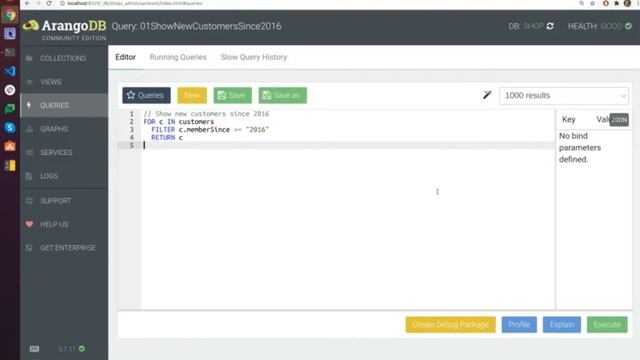Switch to Running Queries tab
This screenshot has width=640, height=360.
178,57
